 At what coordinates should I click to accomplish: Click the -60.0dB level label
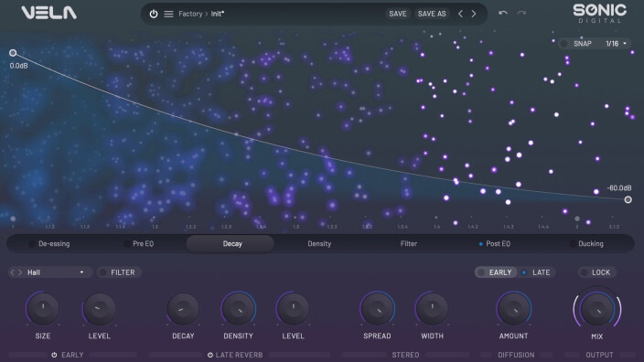pyautogui.click(x=619, y=188)
